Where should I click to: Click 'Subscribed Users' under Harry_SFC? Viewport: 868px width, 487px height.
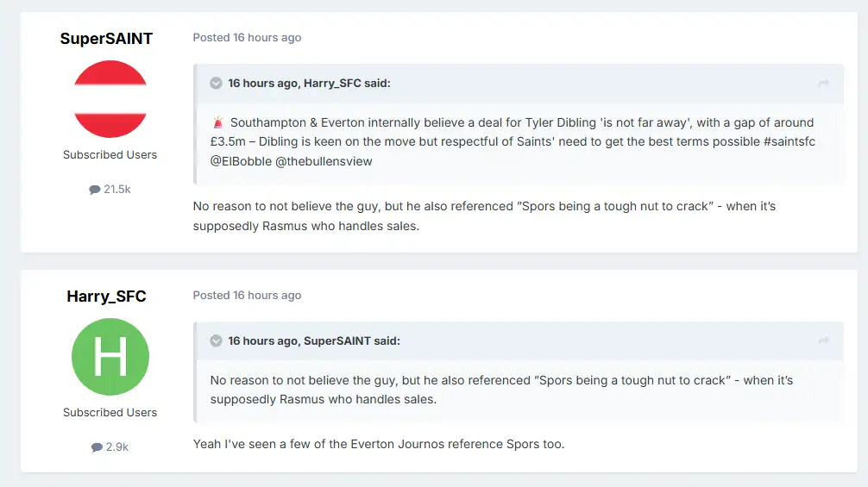[110, 413]
